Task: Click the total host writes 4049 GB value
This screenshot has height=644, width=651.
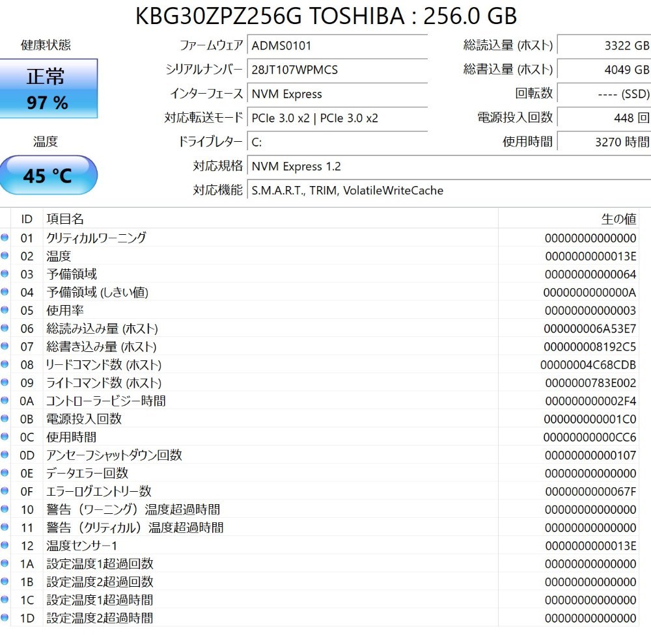Action: click(x=604, y=70)
